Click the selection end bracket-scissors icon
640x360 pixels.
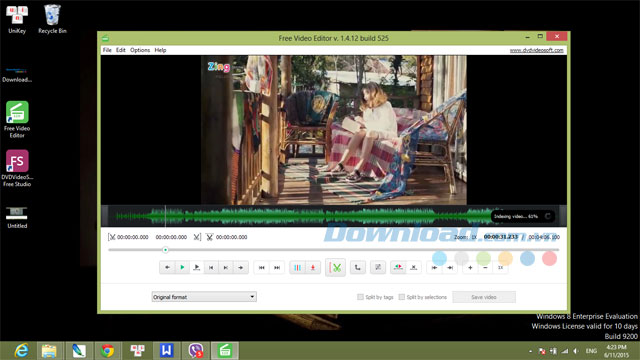197,237
